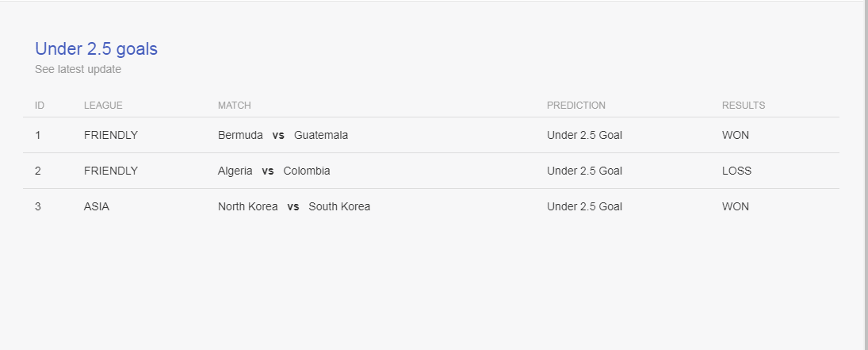Click Algeria team name in row 2
Viewport: 868px width, 350px height.
[x=235, y=171]
